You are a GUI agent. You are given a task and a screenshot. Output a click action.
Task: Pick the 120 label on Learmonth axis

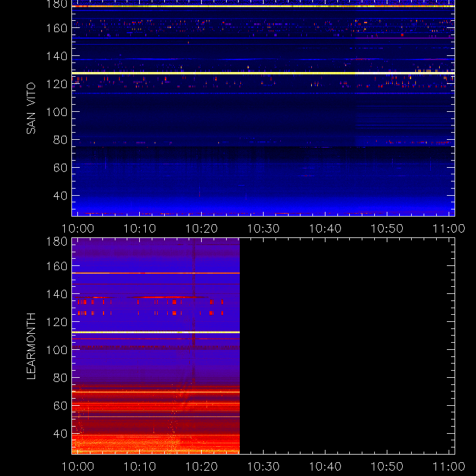[57, 322]
